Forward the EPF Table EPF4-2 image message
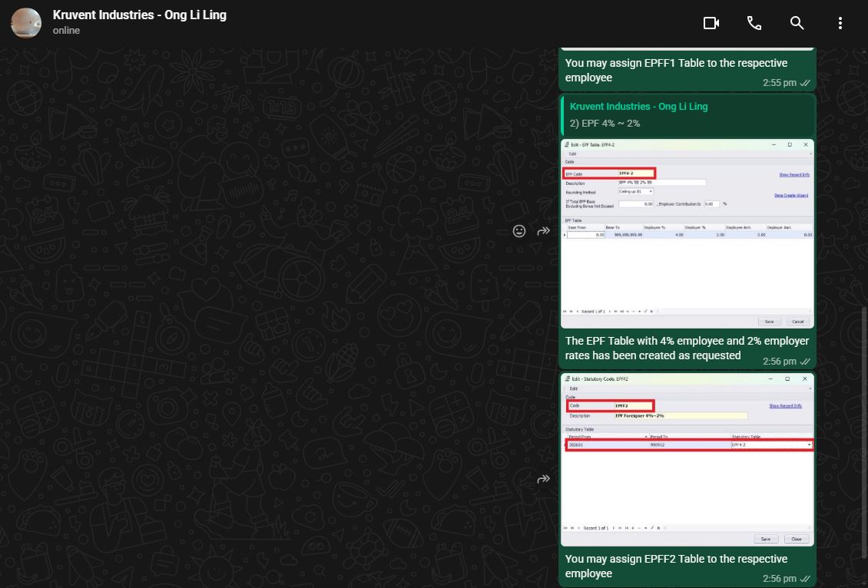 tap(544, 231)
